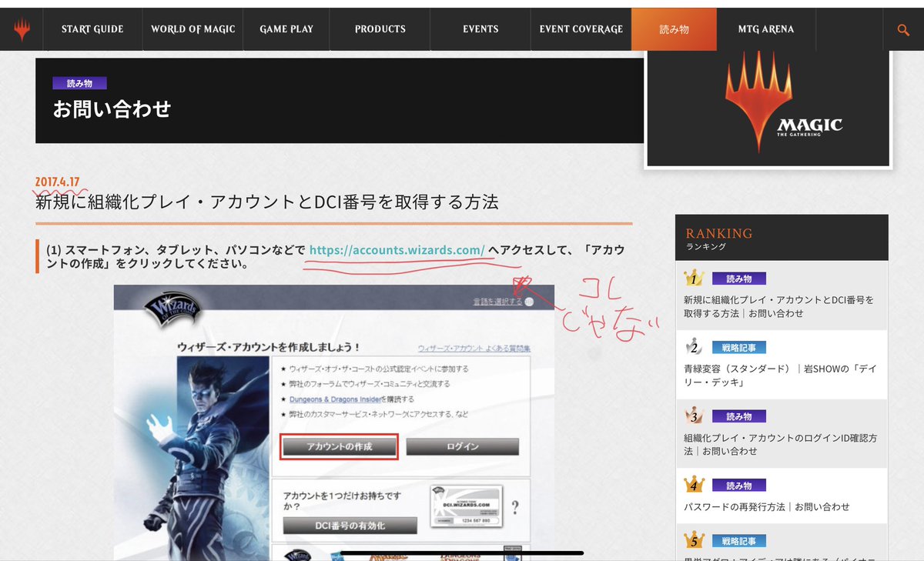Click the question mark icon beside DCI card
This screenshot has height=561, width=924.
tap(514, 507)
